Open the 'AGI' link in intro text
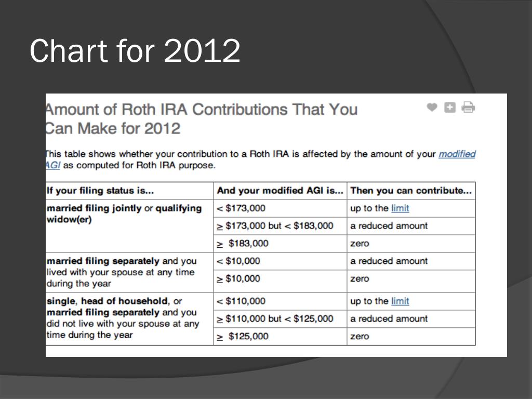Viewport: 532px width, 399px height. [53, 165]
